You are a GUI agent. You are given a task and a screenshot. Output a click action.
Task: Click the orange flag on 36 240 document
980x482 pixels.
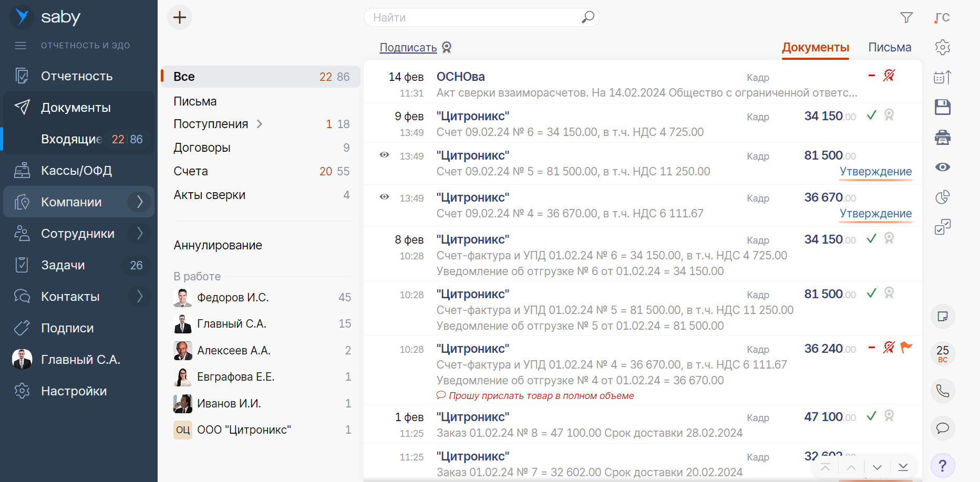pos(906,347)
